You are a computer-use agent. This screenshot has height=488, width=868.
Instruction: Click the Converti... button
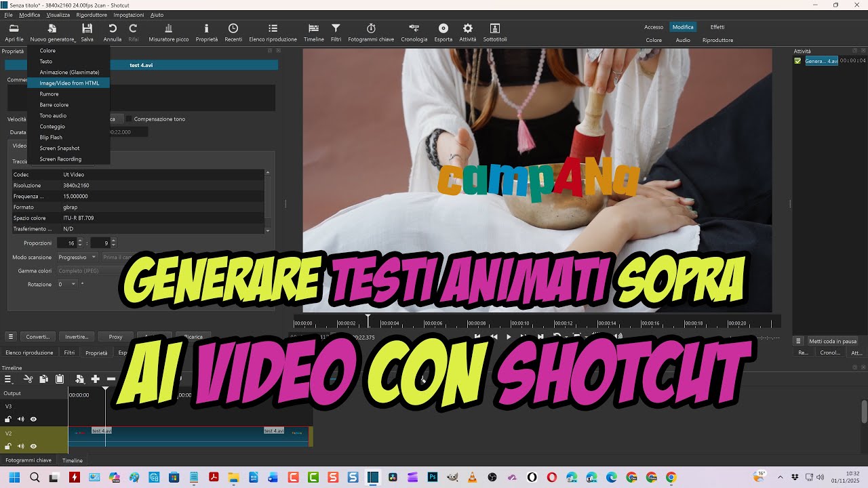(38, 337)
